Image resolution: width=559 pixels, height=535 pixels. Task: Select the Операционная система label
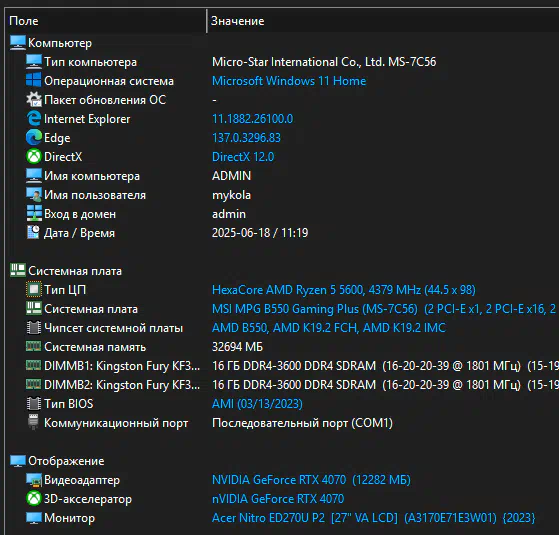[x=109, y=81]
